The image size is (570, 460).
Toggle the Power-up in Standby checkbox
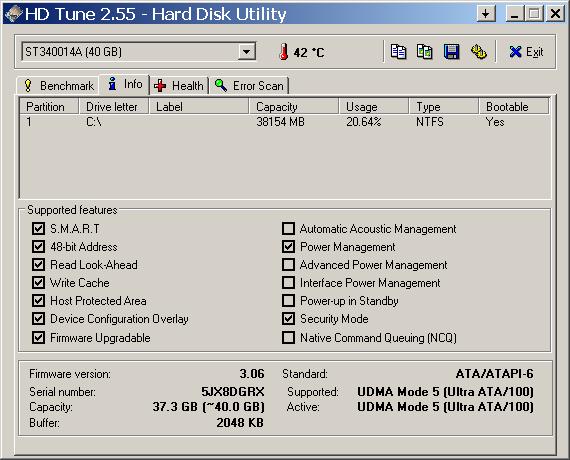tap(288, 301)
